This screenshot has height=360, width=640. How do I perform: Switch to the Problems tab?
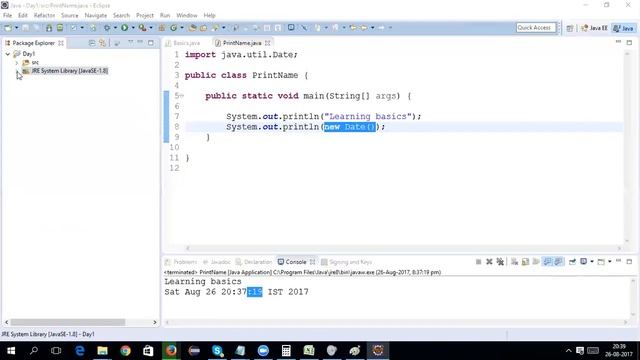coord(181,262)
